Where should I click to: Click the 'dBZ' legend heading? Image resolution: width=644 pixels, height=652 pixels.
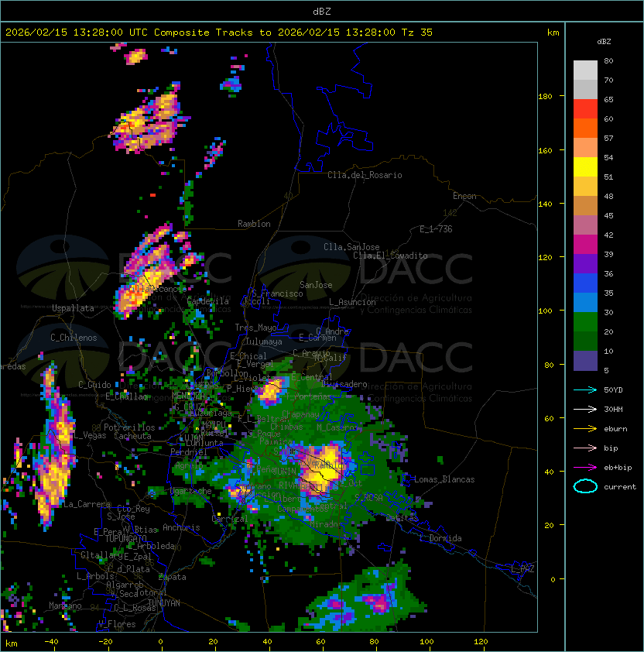604,42
